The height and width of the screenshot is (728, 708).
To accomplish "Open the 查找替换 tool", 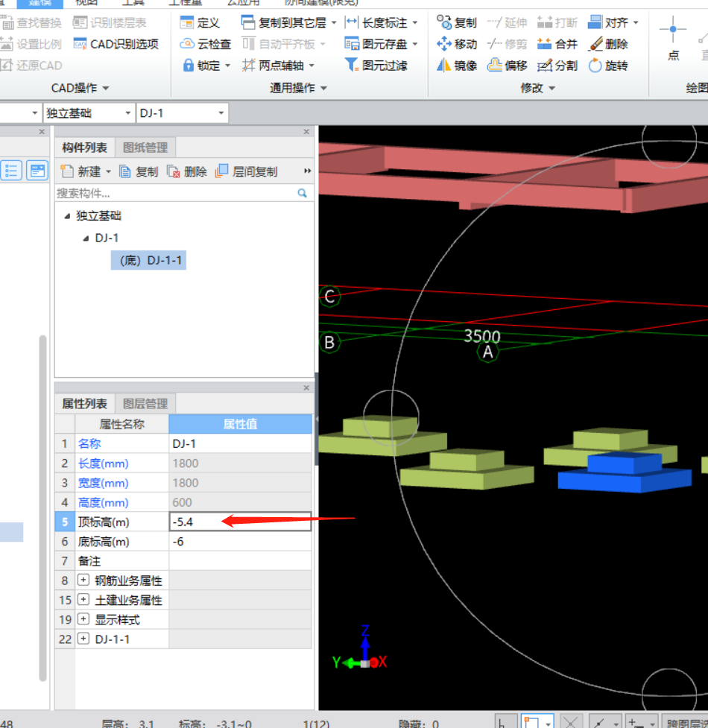I will [x=31, y=22].
